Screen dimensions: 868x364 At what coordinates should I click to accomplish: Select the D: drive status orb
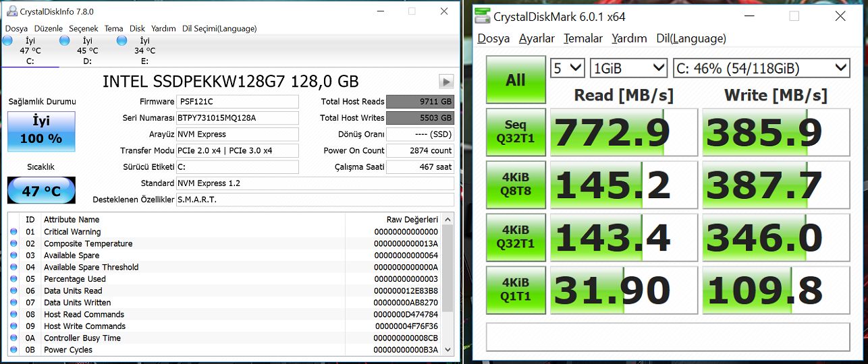[x=65, y=40]
